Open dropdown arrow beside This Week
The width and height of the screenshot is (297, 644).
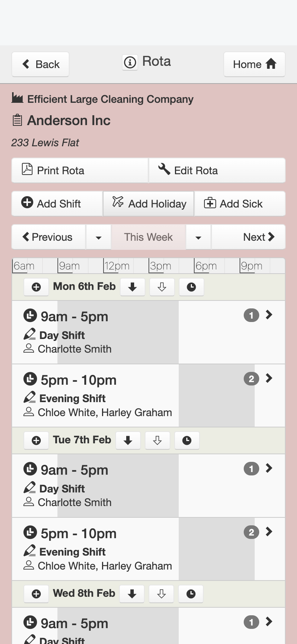click(x=198, y=237)
